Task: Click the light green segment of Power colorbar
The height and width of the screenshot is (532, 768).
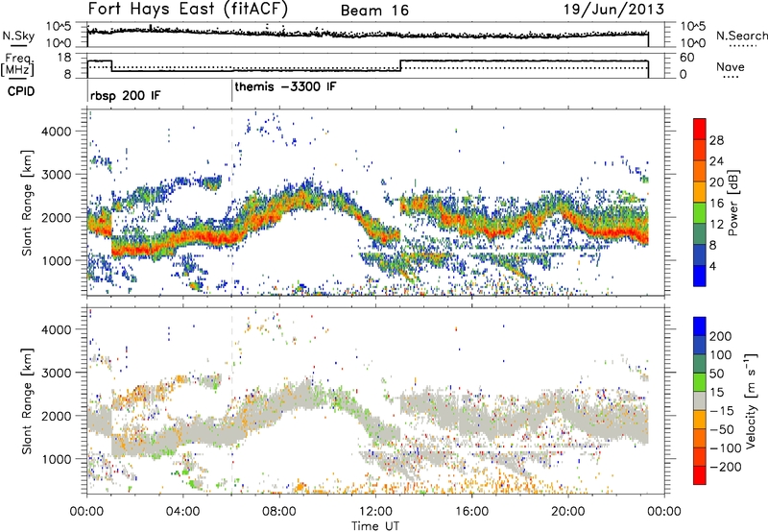Action: (x=700, y=212)
